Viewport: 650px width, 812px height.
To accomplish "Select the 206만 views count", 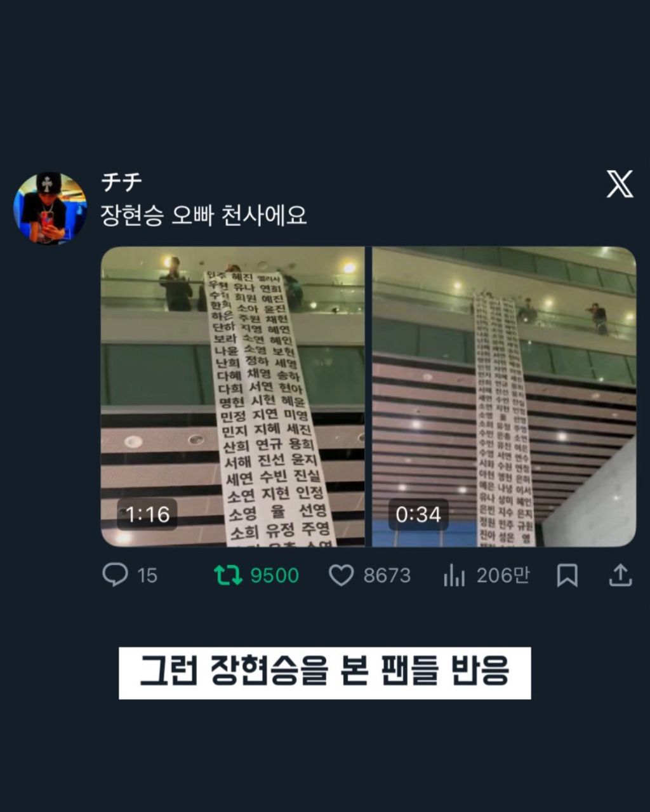I will [x=503, y=576].
